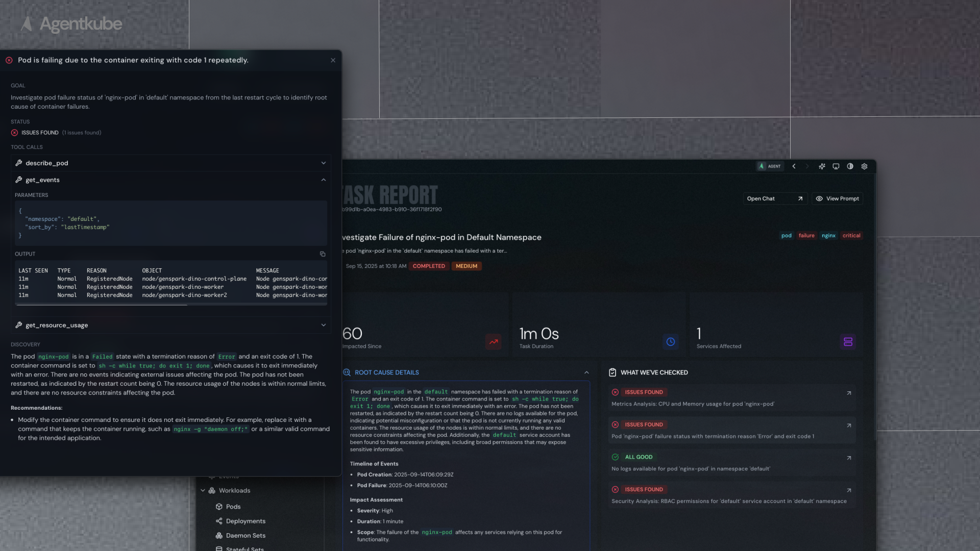Select Deployments in the sidebar
This screenshot has height=551, width=980.
(246, 521)
